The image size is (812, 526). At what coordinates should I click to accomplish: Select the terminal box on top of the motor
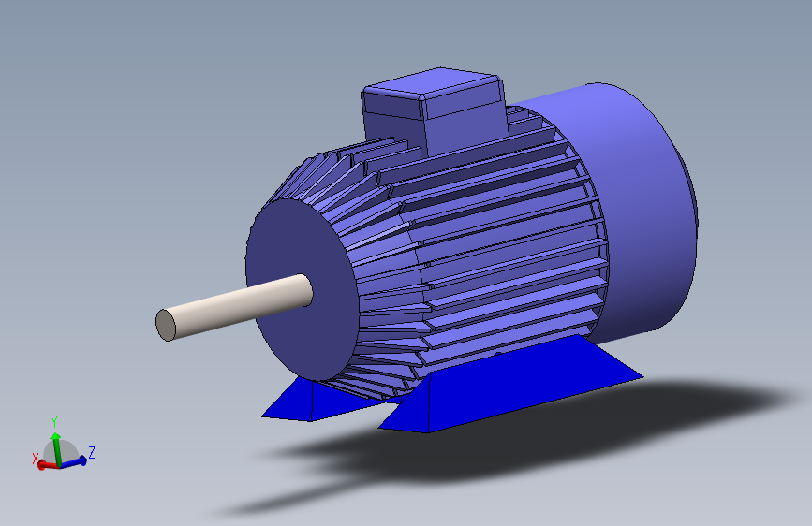tap(434, 110)
